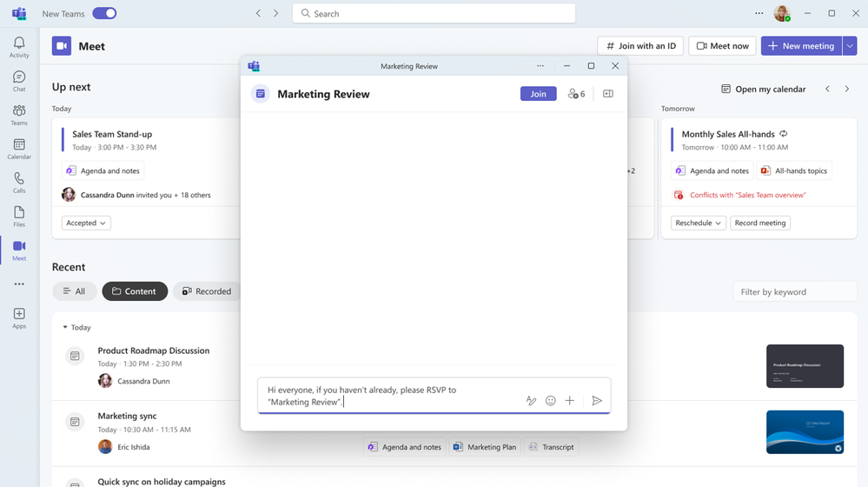Toggle the New Teams switch off
The height and width of the screenshot is (487, 868).
104,13
